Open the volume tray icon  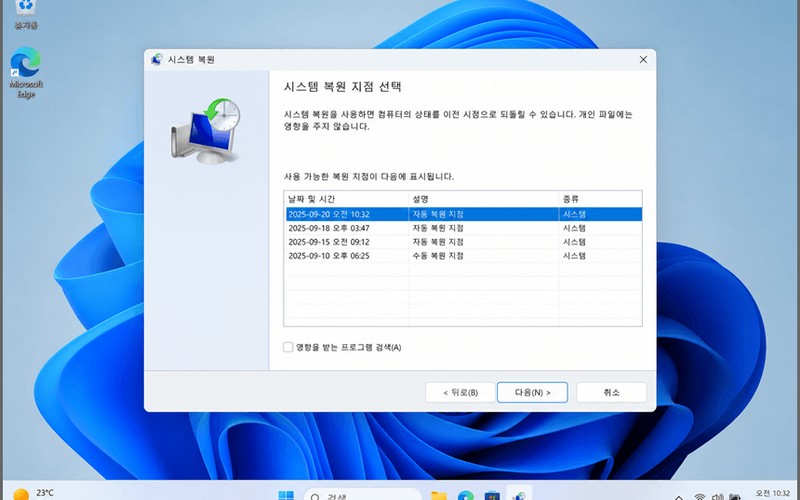(x=717, y=496)
